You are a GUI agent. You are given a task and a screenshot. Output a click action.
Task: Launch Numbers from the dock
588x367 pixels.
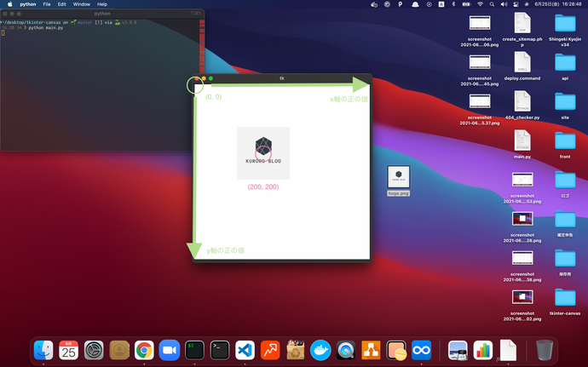(x=483, y=350)
